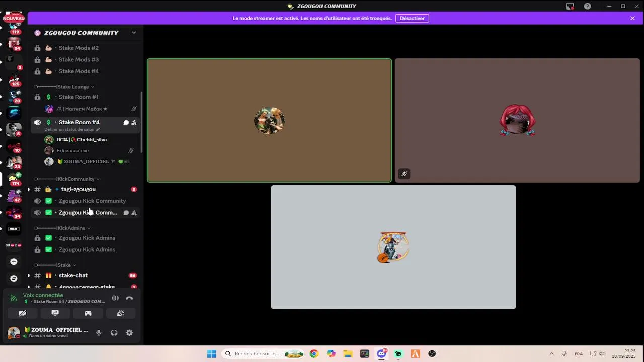The image size is (644, 362).
Task: Deafen audio with headphones icon
Action: point(114,333)
